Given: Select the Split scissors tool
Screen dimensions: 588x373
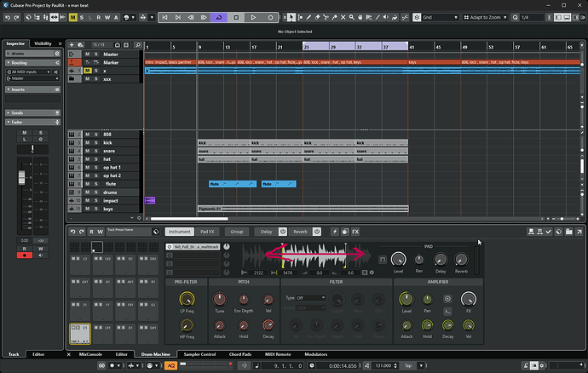Looking at the screenshot, I should 326,17.
